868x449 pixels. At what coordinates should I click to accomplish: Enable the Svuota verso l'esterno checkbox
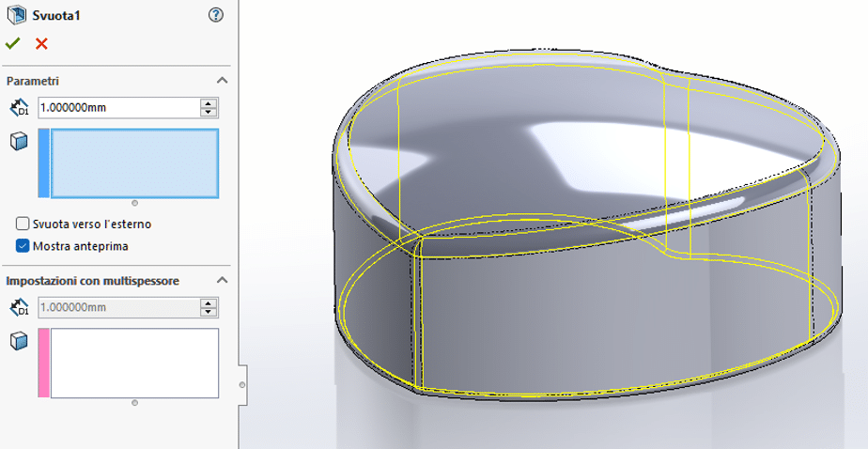pyautogui.click(x=23, y=224)
